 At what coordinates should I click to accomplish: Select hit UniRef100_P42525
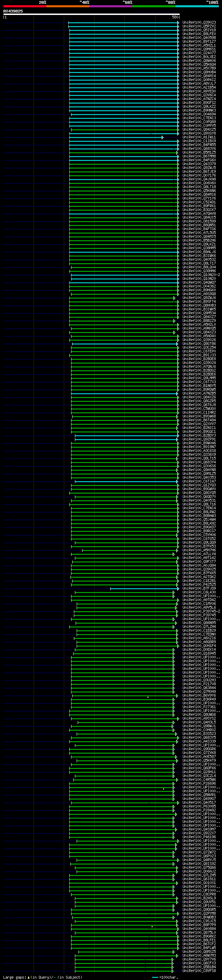click(x=199, y=585)
